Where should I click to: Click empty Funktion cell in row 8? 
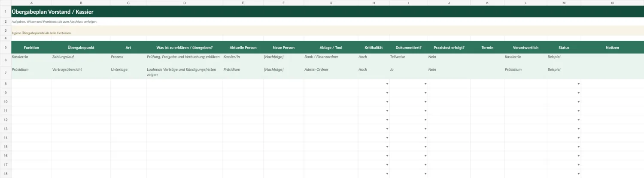[31, 84]
